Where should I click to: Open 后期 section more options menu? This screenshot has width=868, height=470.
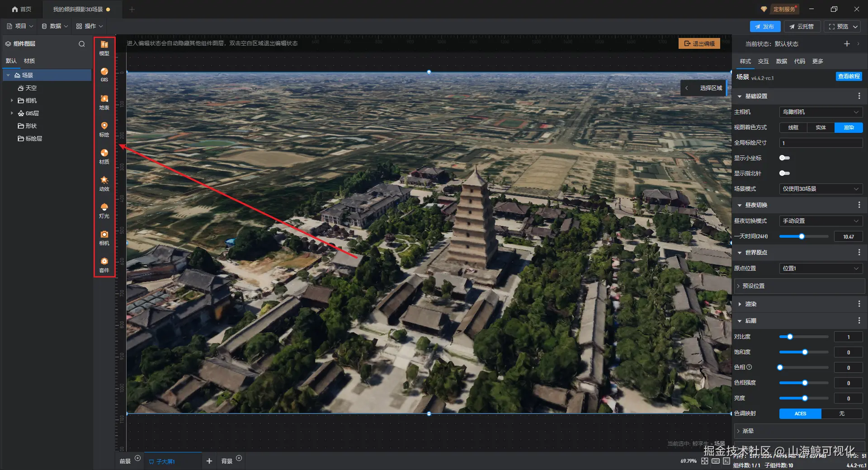[x=859, y=320]
